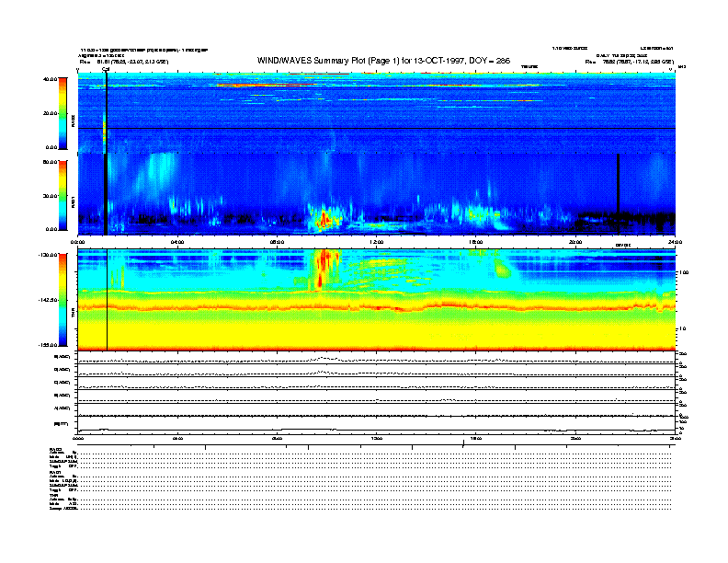Click the intense red burst in the TNR spectrogram
The width and height of the screenshot is (728, 563).
[324, 270]
